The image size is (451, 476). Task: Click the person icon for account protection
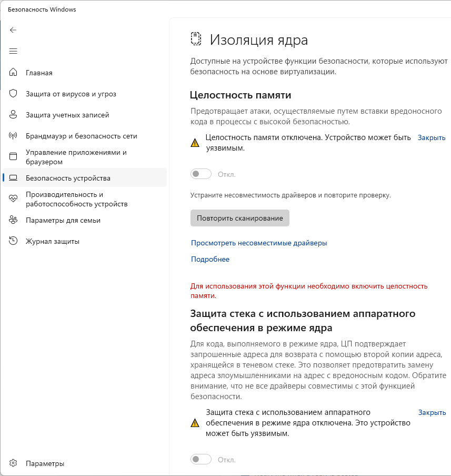14,115
